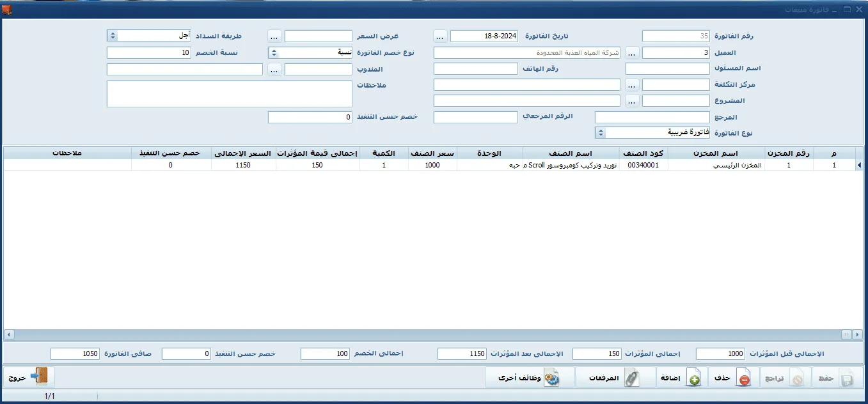Image resolution: width=868 pixels, height=404 pixels.
Task: Click إجمالي الخصم field showing 100
Action: pyautogui.click(x=325, y=354)
